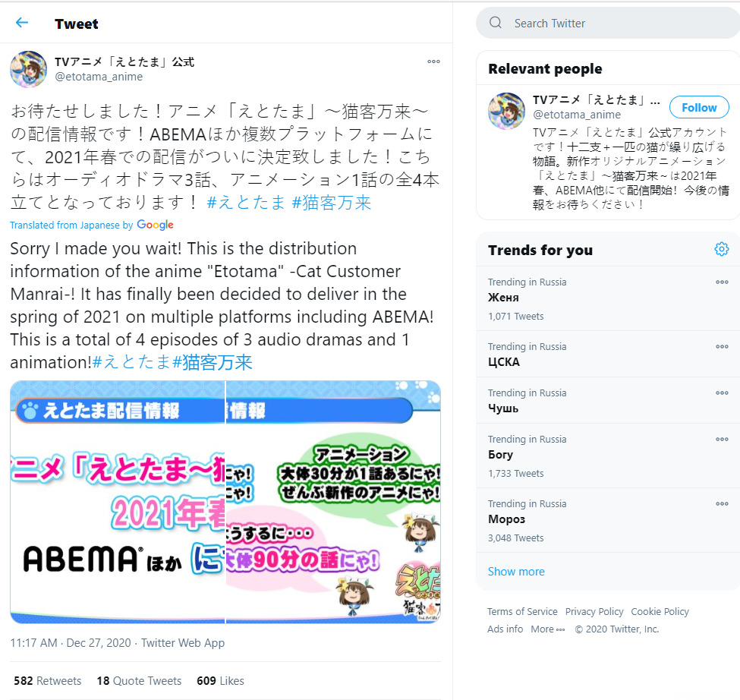Open options for the Мороз trend
This screenshot has height=700, width=740.
(722, 503)
